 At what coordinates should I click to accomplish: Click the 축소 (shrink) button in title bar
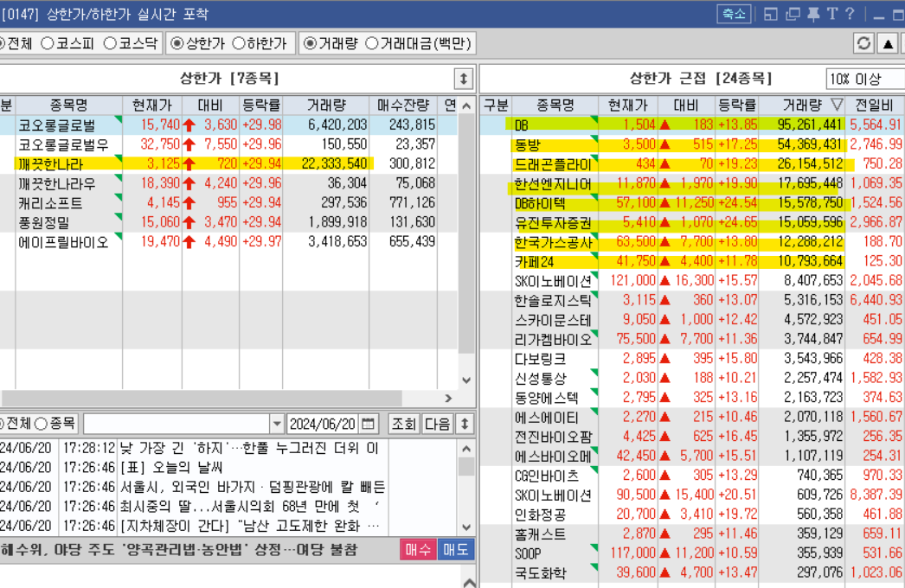tap(734, 14)
